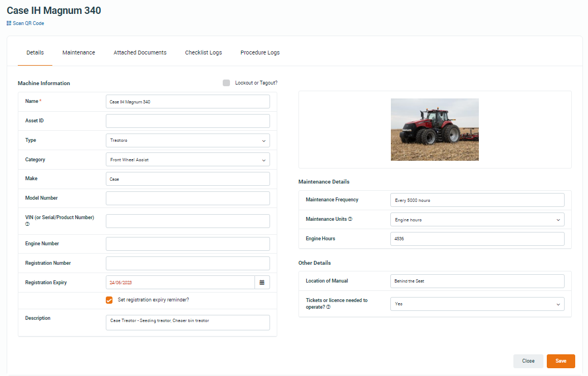View the Procedure Logs tab

(260, 53)
